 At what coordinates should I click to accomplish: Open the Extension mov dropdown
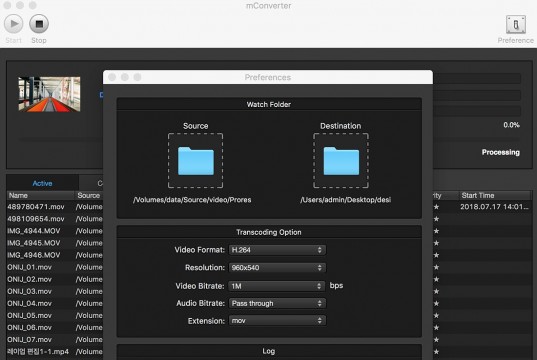point(277,321)
